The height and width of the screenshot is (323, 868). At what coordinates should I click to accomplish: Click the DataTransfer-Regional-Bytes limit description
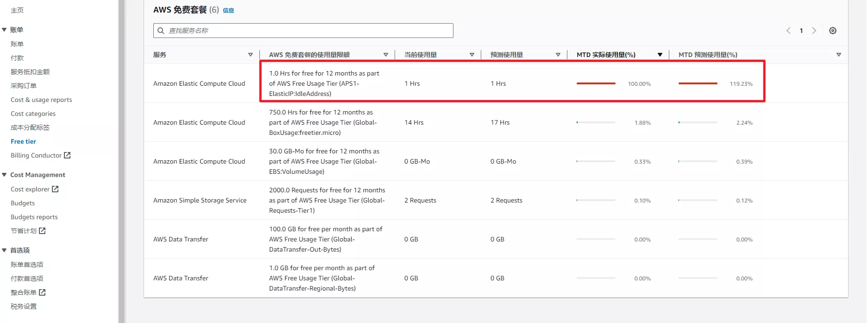point(322,278)
